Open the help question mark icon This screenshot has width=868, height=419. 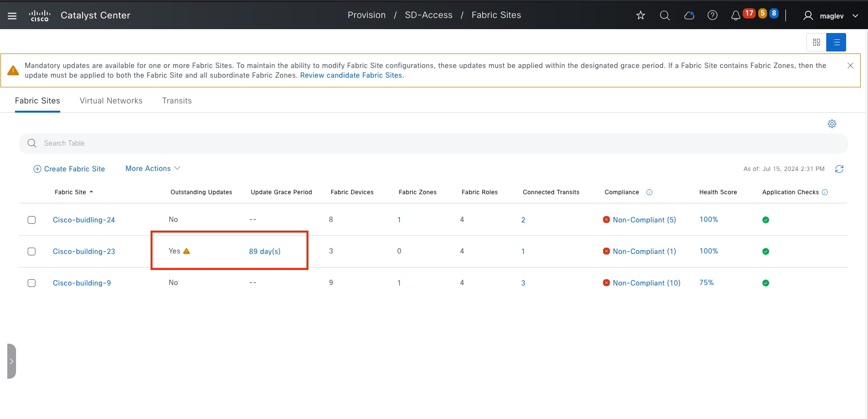[712, 16]
